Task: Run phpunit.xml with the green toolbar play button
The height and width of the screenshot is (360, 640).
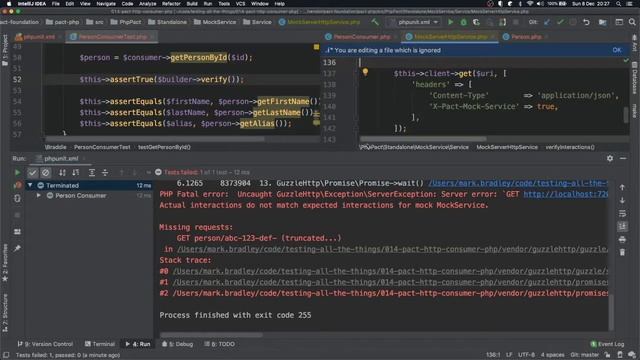Action: [x=451, y=22]
